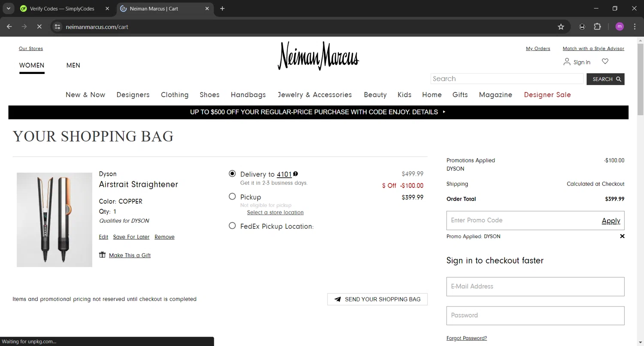Click the Our Stores link
644x346 pixels.
[x=31, y=49]
